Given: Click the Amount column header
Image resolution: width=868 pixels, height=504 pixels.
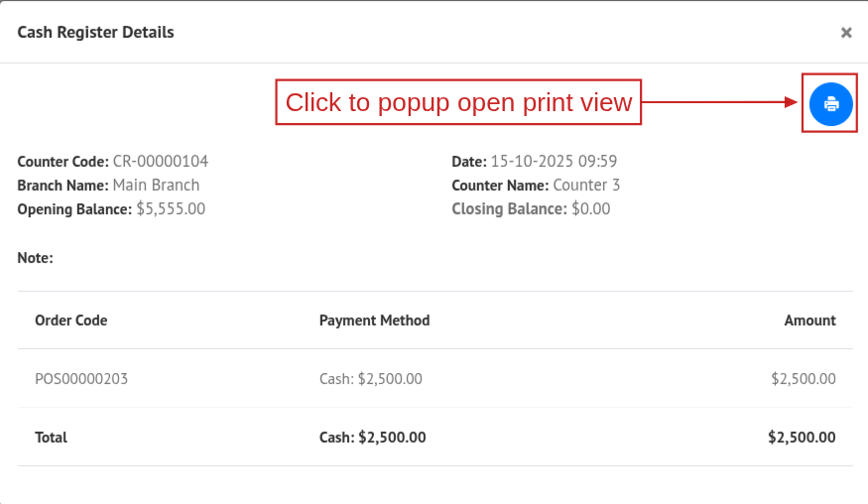Looking at the screenshot, I should coord(809,320).
